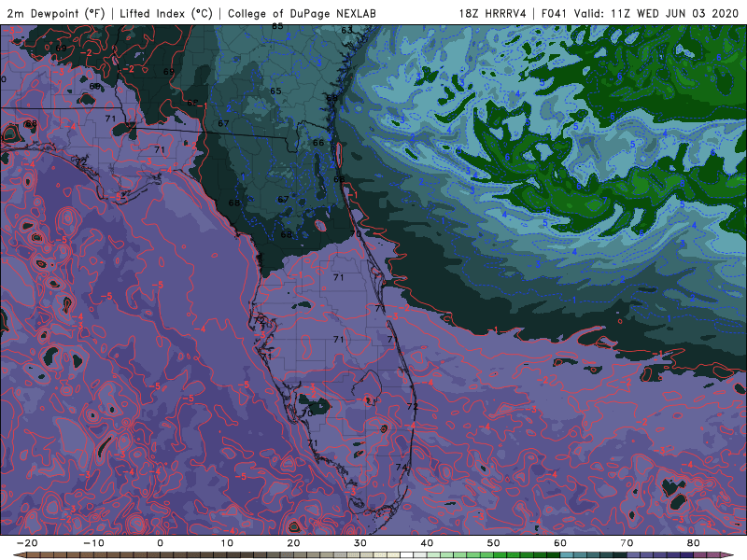747x560 pixels.
Task: Click the "Lifted Index (°C)" header label
Action: pyautogui.click(x=166, y=13)
